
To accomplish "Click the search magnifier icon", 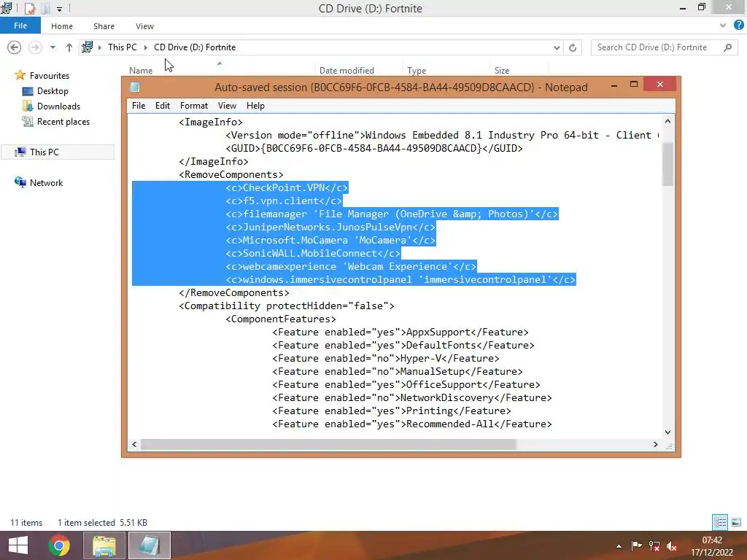I will click(x=727, y=47).
